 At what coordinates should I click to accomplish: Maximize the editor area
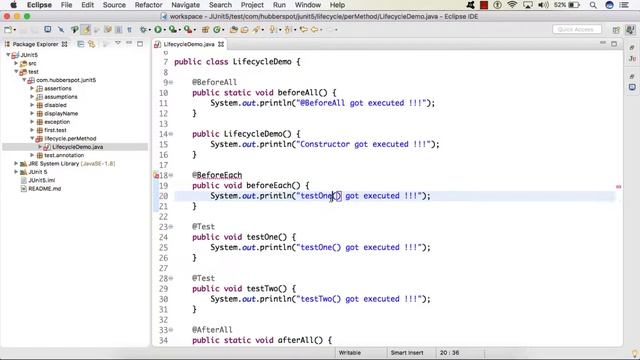click(x=614, y=44)
